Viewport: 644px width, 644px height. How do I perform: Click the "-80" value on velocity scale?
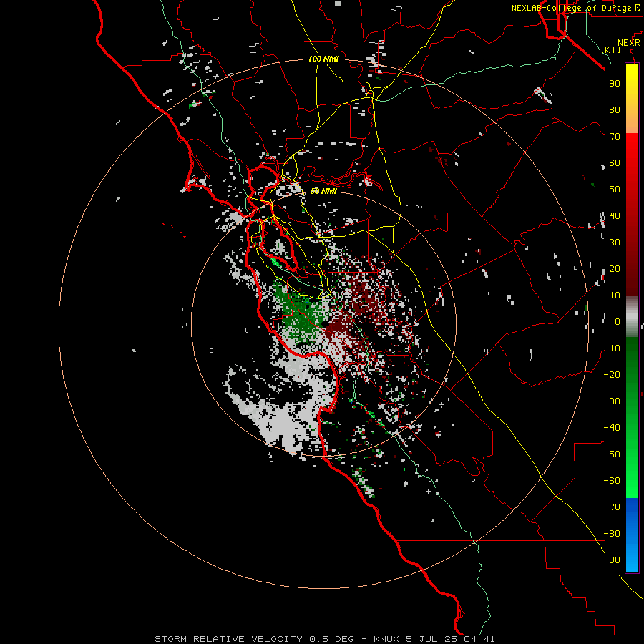[x=612, y=534]
